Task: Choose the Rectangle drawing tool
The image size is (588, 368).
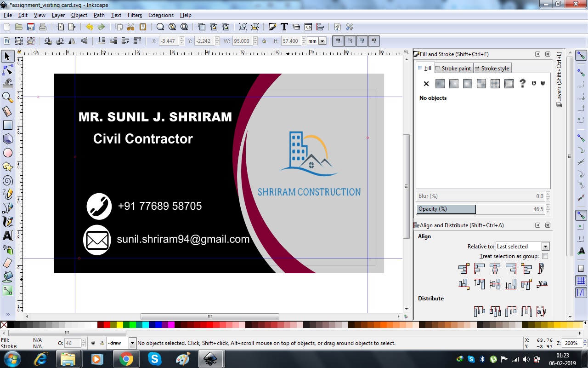Action: click(x=7, y=125)
